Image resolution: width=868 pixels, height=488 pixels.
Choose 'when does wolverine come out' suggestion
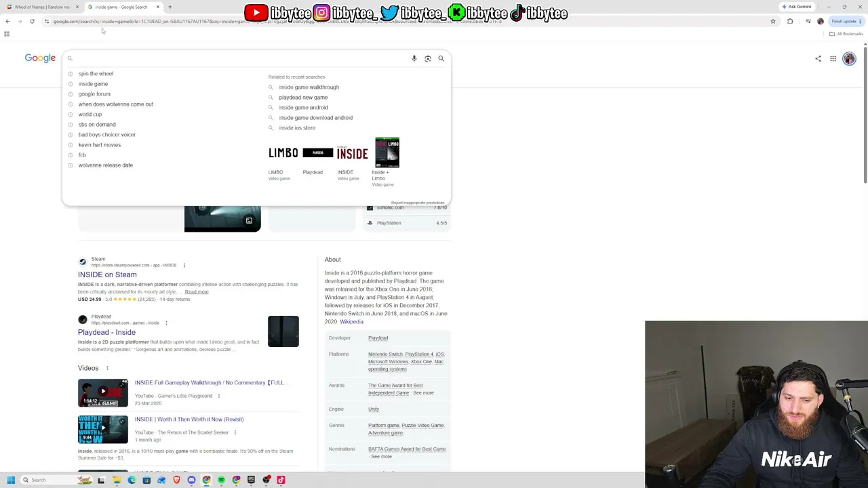pyautogui.click(x=116, y=104)
